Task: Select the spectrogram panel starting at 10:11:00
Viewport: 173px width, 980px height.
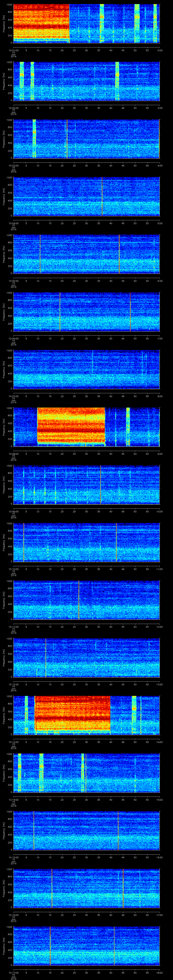Action: coord(86,600)
